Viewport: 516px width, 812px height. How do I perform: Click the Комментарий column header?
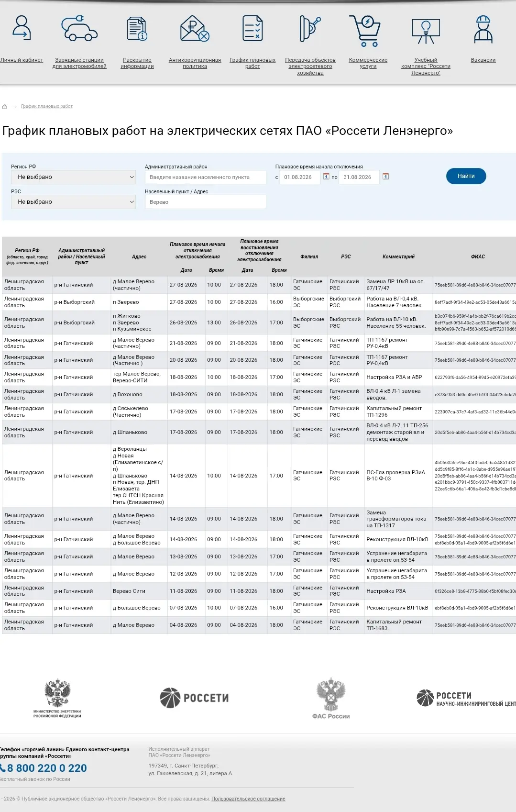pyautogui.click(x=398, y=257)
